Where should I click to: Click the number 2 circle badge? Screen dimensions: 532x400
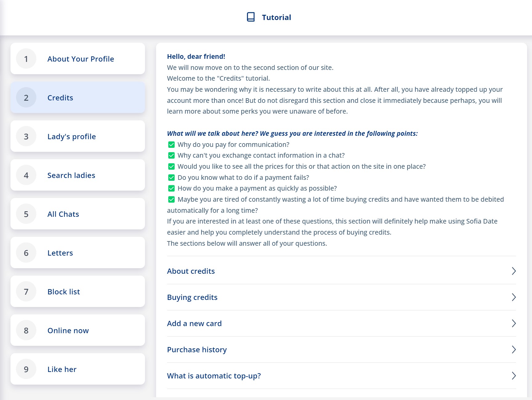click(x=26, y=97)
